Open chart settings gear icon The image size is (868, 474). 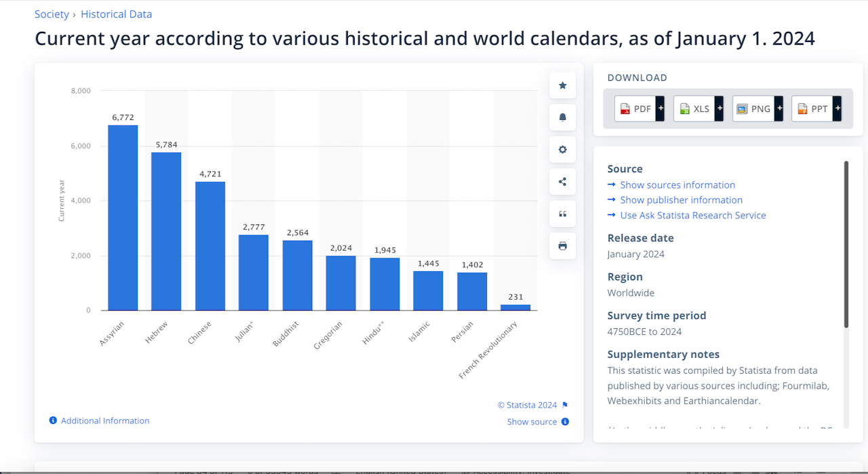click(x=562, y=150)
